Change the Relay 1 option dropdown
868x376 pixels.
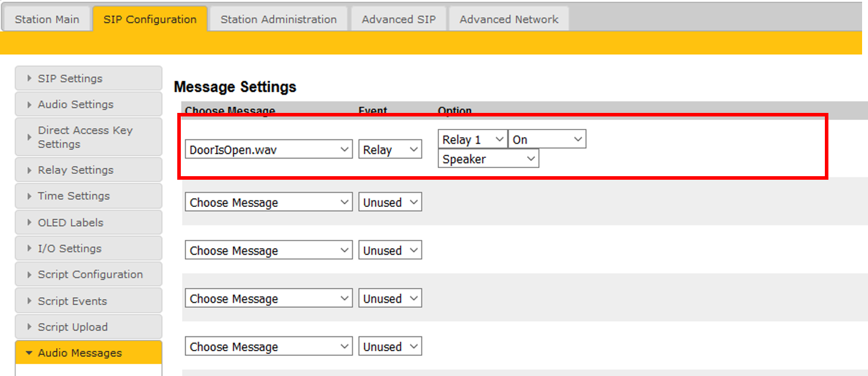pyautogui.click(x=472, y=140)
